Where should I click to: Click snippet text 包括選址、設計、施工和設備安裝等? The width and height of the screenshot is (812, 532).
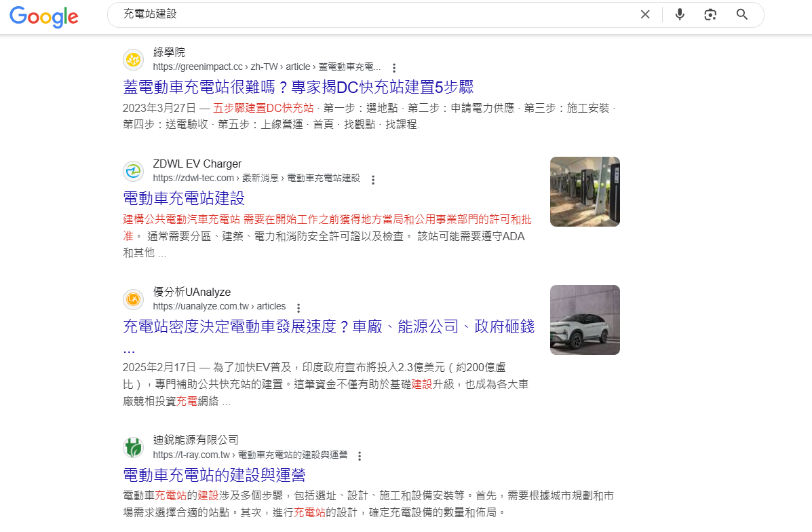pos(379,496)
